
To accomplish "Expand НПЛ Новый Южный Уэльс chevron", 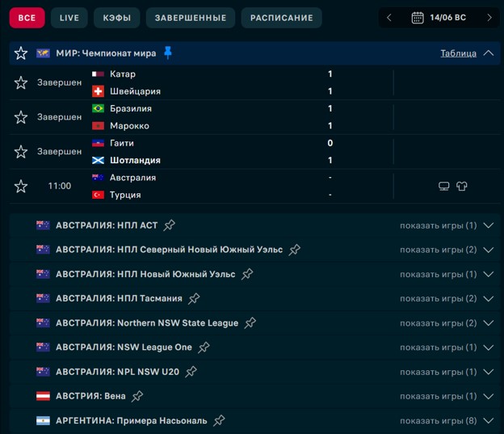I will 488,275.
